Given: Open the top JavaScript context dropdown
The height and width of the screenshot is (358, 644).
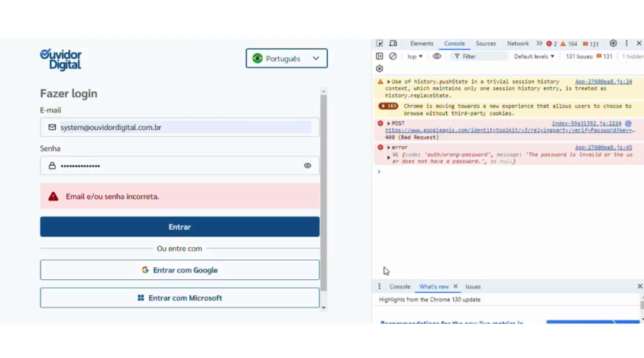Looking at the screenshot, I should click(415, 57).
